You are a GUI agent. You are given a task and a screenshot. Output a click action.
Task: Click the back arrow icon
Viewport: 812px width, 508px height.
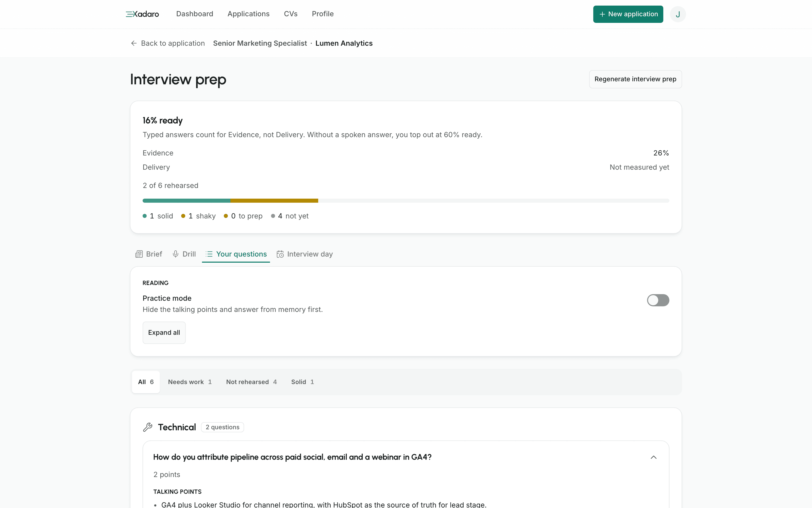(134, 43)
